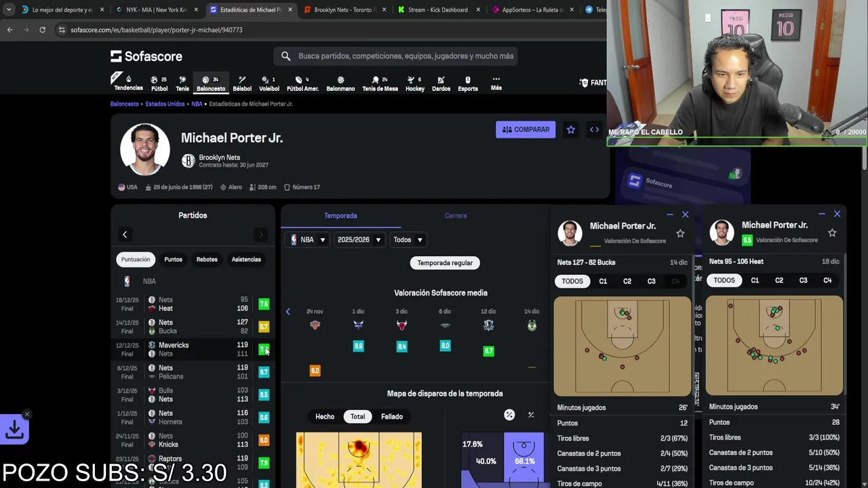Open the Mavericks vs Nets 12/12/25 match
This screenshot has height=488, width=868.
[193, 349]
